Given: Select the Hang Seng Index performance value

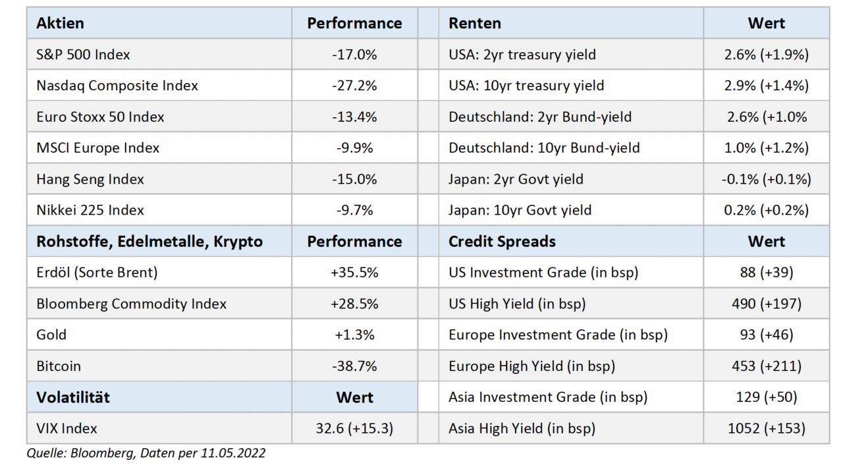Looking at the screenshot, I should pyautogui.click(x=354, y=179).
